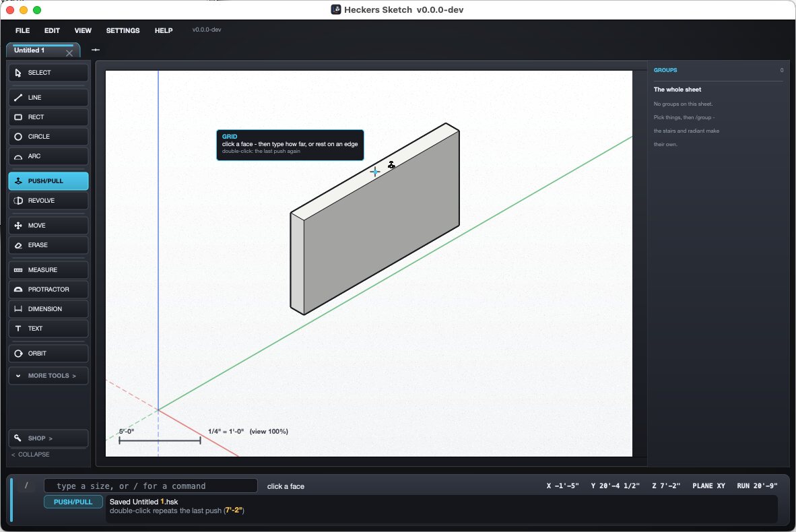
Task: Click the PLANE XY indicator
Action: (708, 486)
